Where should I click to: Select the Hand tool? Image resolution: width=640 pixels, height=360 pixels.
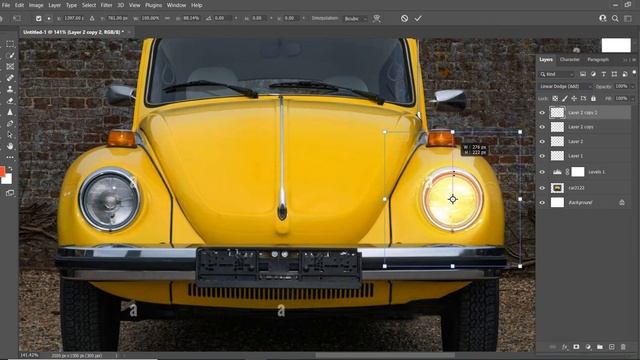(10, 146)
